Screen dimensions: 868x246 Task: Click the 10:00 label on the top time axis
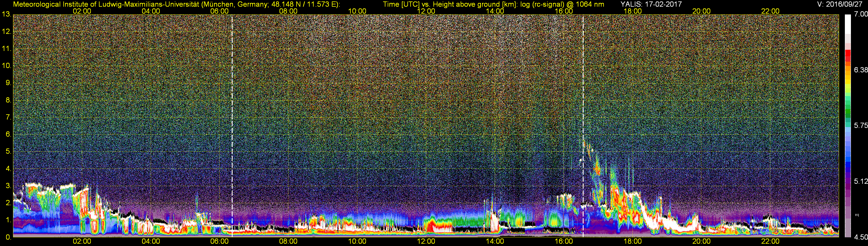357,11
